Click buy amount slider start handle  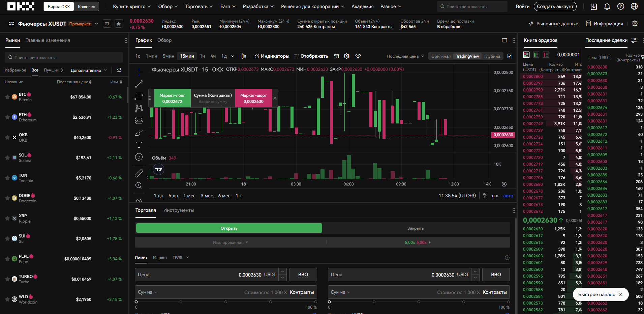click(x=136, y=302)
